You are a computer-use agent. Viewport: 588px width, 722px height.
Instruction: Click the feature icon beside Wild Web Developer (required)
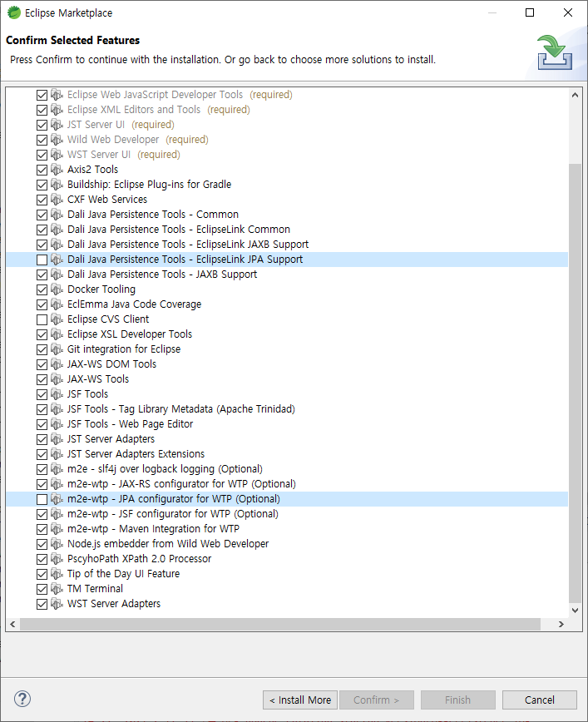pos(57,140)
